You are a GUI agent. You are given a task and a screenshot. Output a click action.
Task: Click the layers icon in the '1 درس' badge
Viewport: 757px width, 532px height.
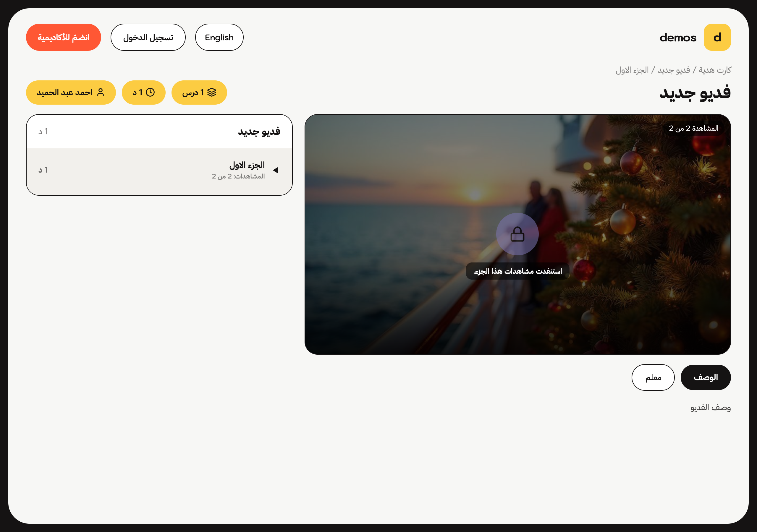[x=212, y=92]
